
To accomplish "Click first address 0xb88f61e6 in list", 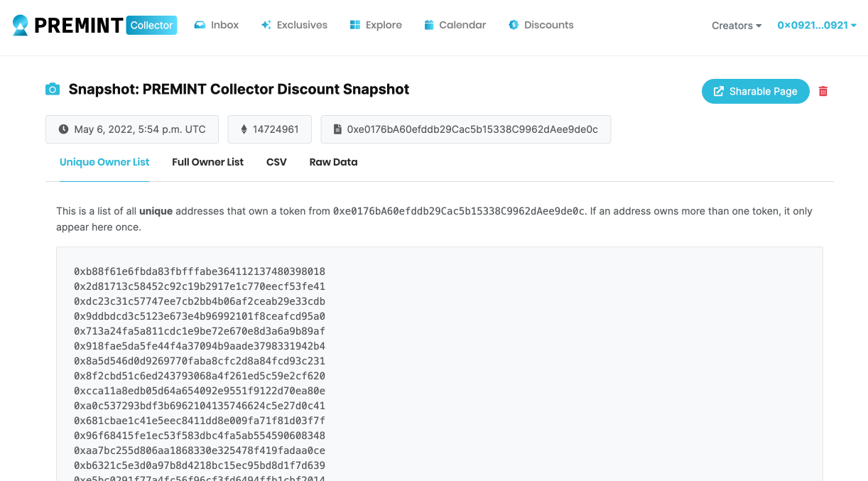I will (200, 271).
